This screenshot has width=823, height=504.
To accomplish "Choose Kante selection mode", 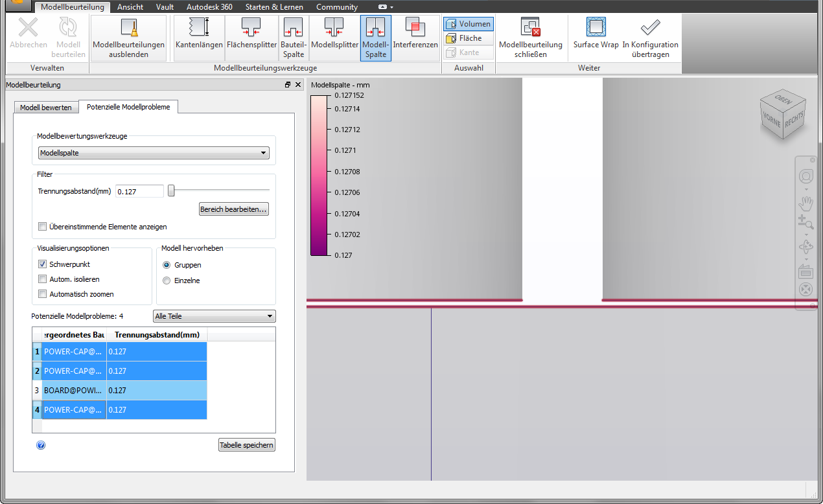I will (469, 52).
